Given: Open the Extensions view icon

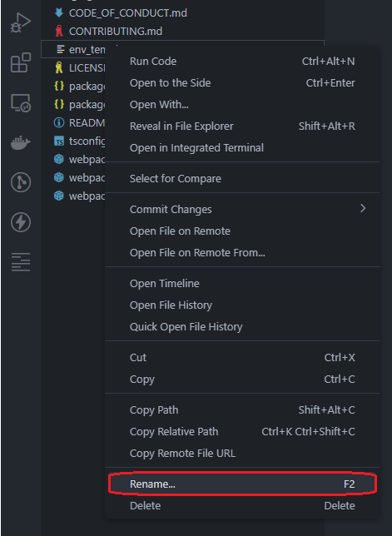Looking at the screenshot, I should coord(21,62).
